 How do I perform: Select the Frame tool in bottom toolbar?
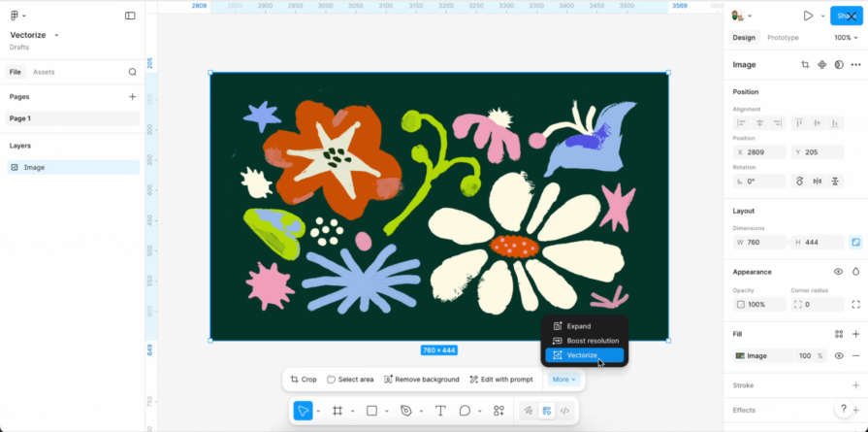click(338, 411)
